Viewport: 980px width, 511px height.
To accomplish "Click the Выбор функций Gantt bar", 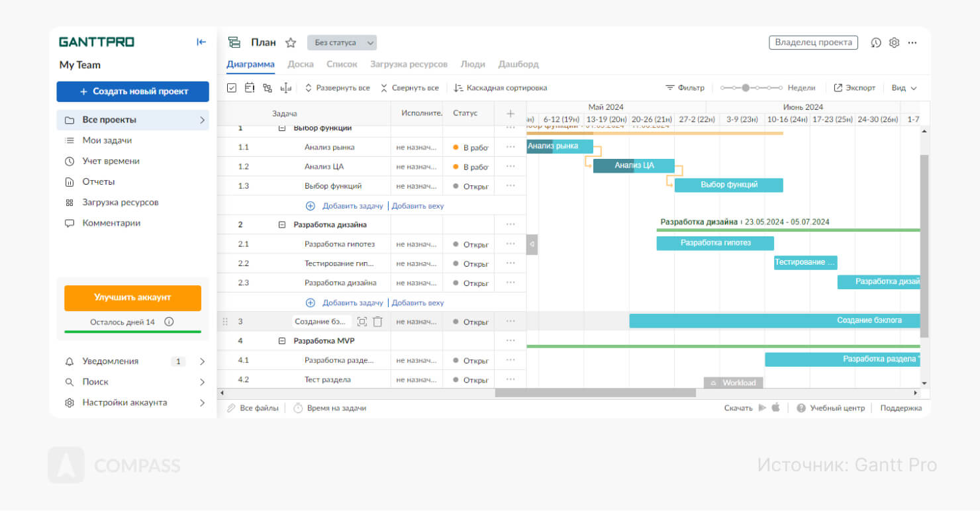I will [729, 185].
